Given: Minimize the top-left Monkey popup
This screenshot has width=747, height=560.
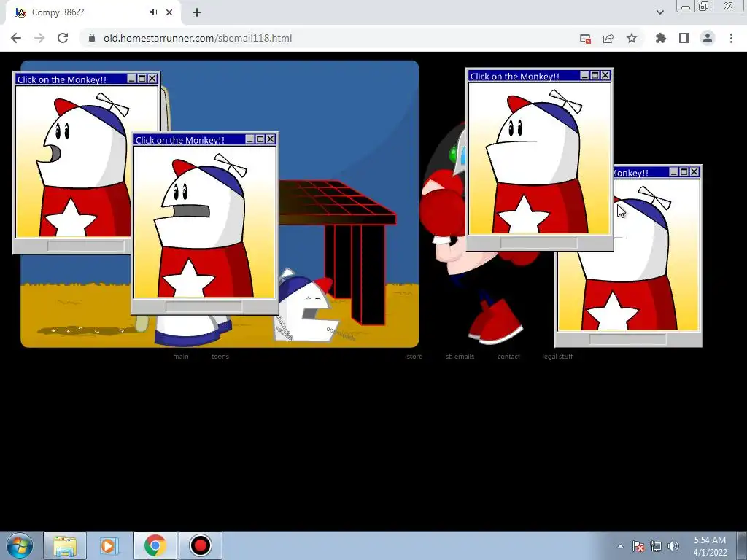Looking at the screenshot, I should [132, 79].
